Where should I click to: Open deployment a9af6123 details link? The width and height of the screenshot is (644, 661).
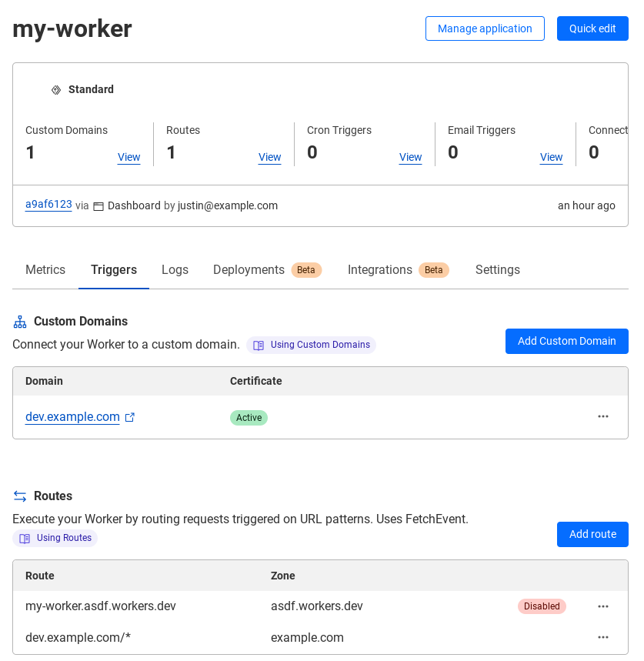coord(48,205)
